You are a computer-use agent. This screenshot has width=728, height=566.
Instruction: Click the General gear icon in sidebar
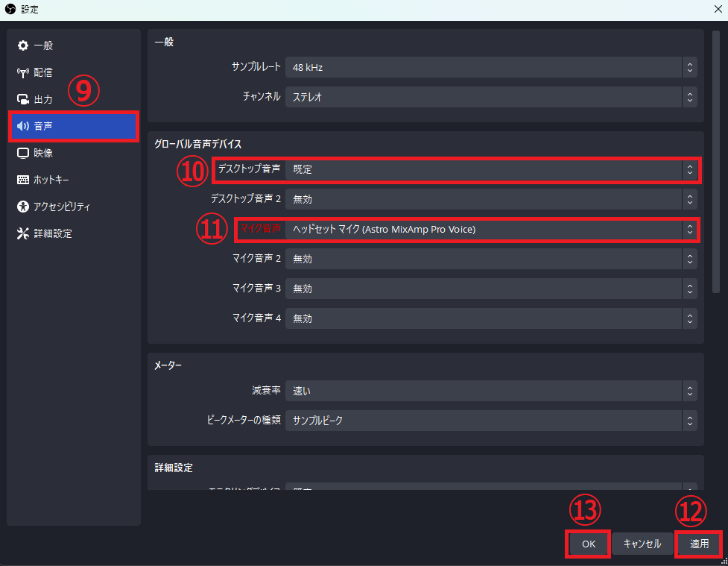[x=23, y=45]
